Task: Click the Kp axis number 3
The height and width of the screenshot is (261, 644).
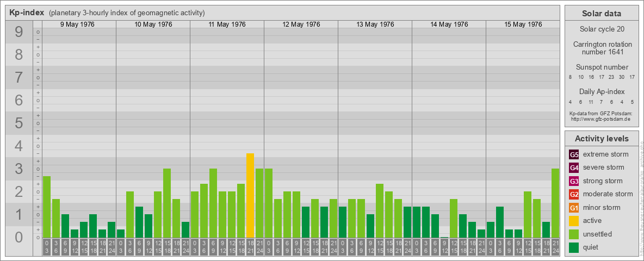Action: (x=19, y=169)
